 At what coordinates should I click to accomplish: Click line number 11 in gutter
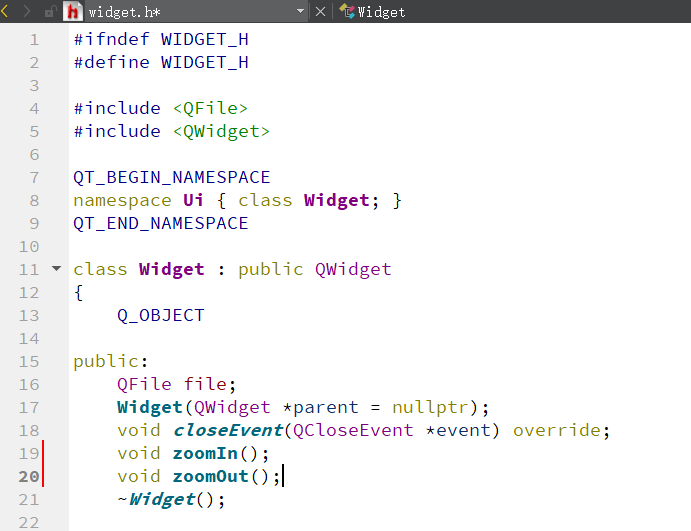point(29,269)
